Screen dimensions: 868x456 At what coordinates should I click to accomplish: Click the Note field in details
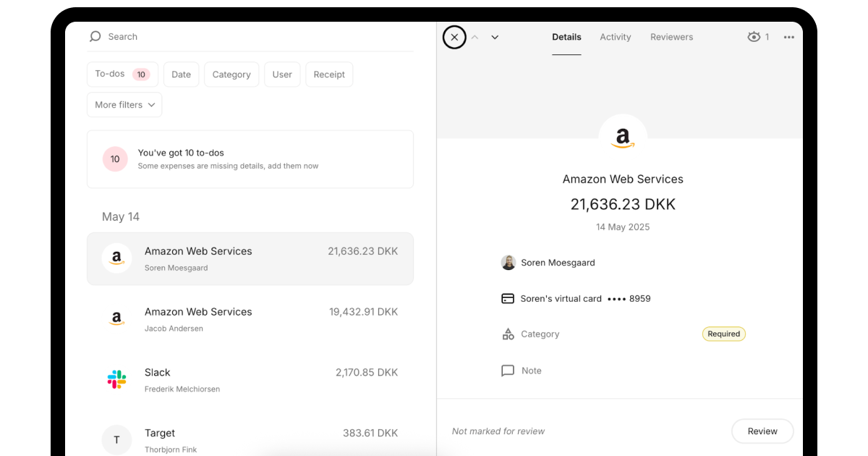(623, 371)
